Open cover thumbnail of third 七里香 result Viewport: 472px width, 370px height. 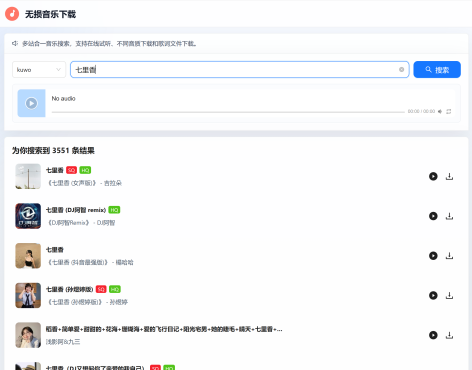pyautogui.click(x=28, y=256)
